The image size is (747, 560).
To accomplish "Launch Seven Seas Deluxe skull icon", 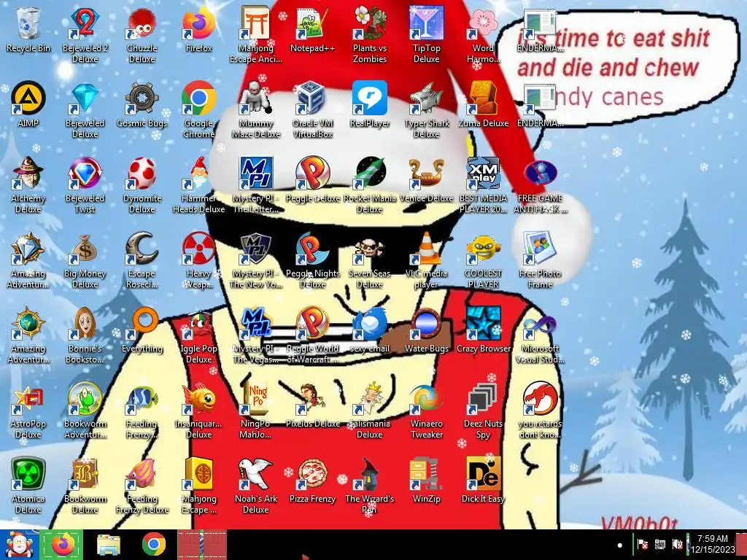I will (370, 261).
